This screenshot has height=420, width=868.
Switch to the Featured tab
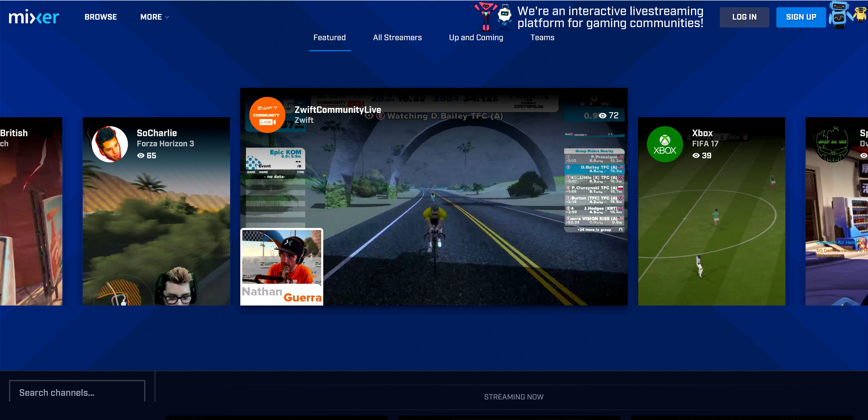[x=330, y=37]
